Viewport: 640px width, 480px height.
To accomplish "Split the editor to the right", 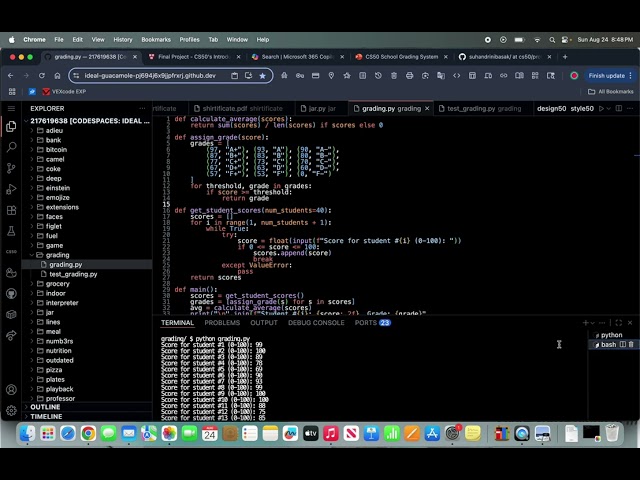I will 619,109.
